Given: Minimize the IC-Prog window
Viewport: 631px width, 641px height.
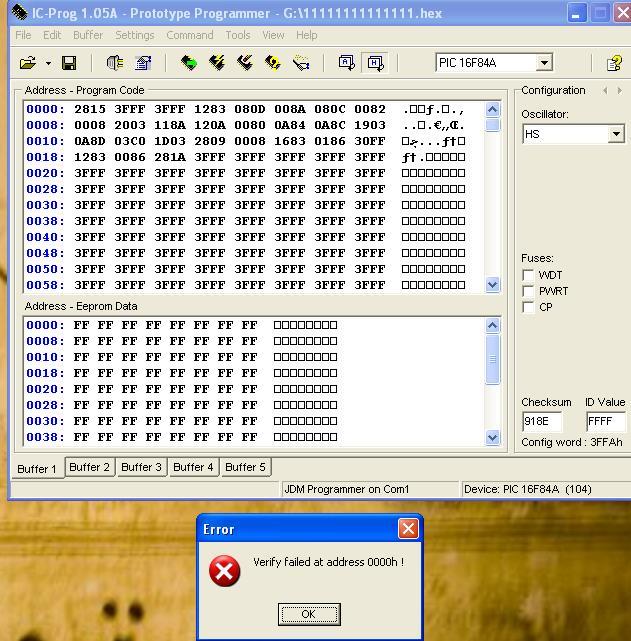Looking at the screenshot, I should [x=577, y=13].
